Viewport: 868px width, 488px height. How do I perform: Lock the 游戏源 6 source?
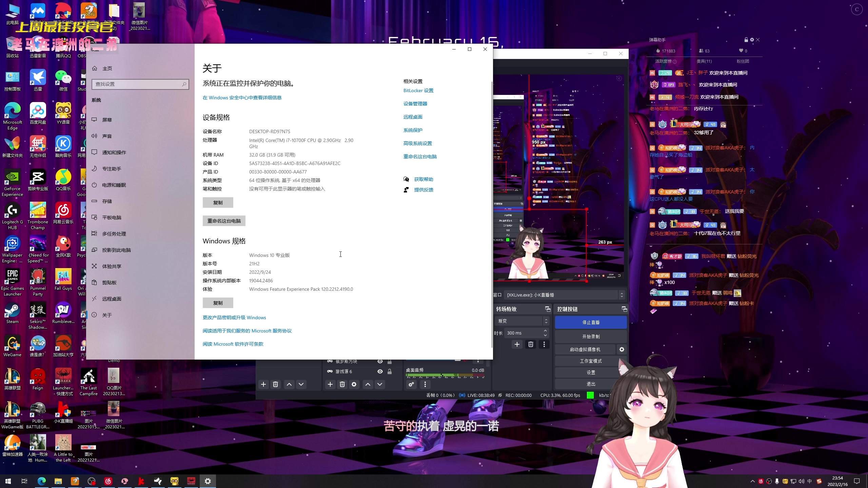pyautogui.click(x=389, y=371)
